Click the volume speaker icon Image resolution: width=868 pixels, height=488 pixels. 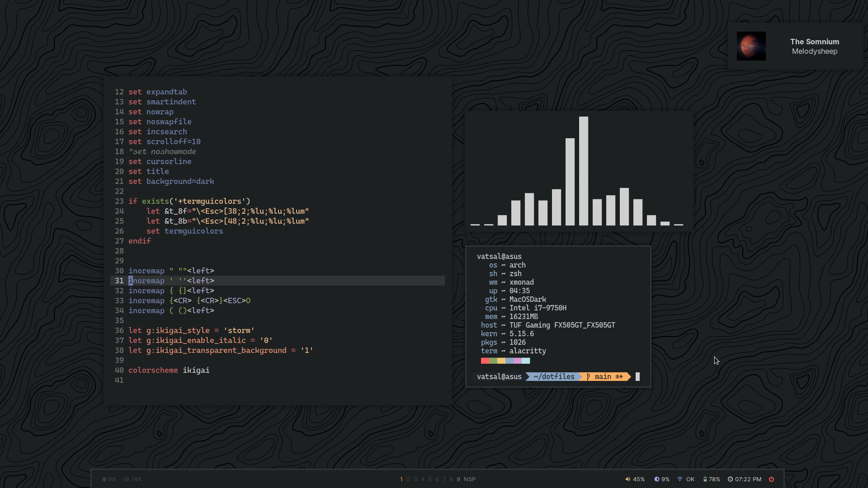pos(627,479)
